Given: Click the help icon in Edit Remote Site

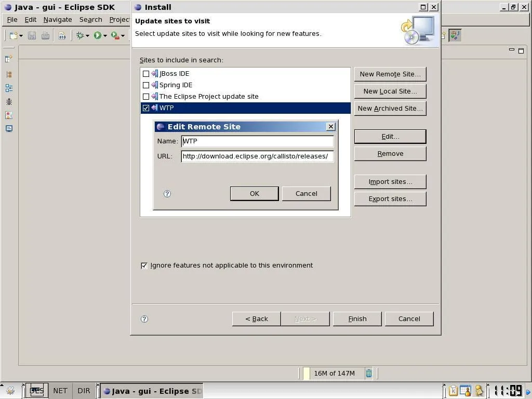Looking at the screenshot, I should pos(167,194).
